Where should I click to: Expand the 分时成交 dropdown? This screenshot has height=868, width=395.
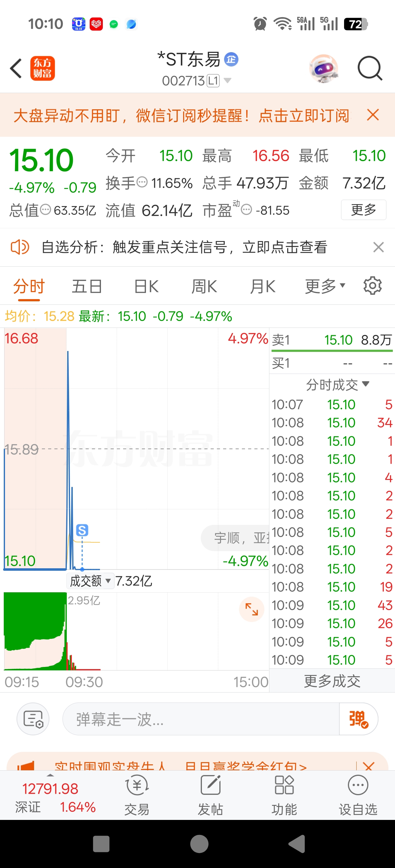[337, 384]
